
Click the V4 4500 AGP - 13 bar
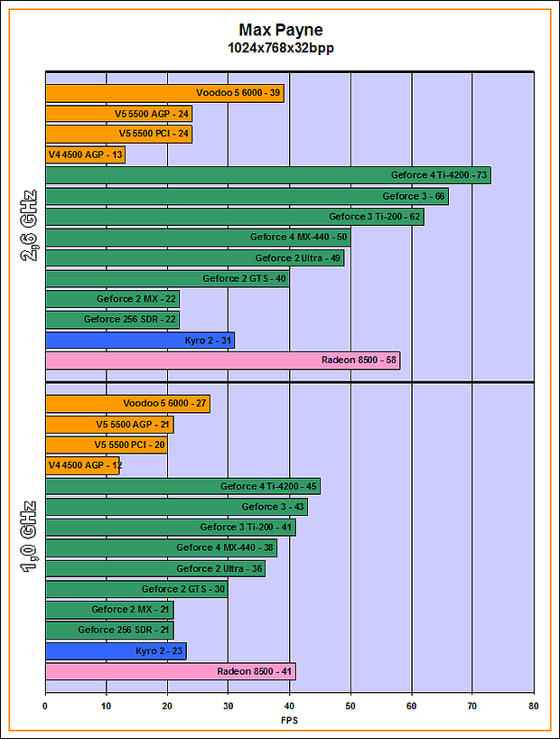[85, 154]
